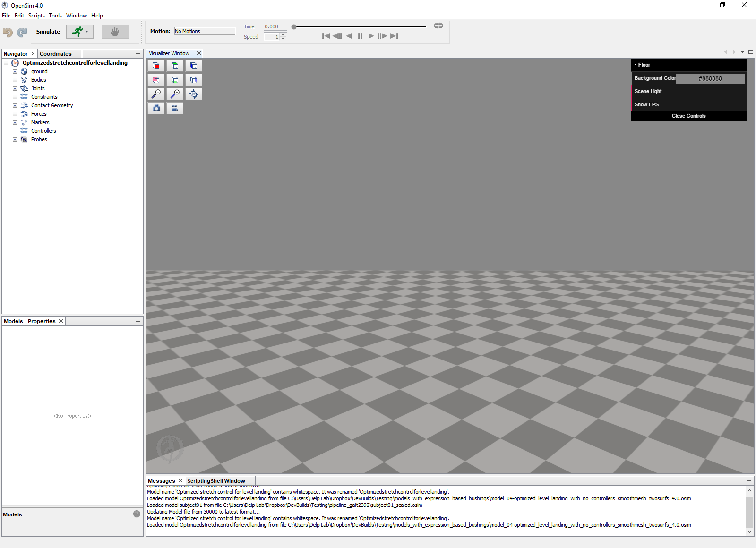Click the fit-model-to-view cube icon

pos(194,94)
